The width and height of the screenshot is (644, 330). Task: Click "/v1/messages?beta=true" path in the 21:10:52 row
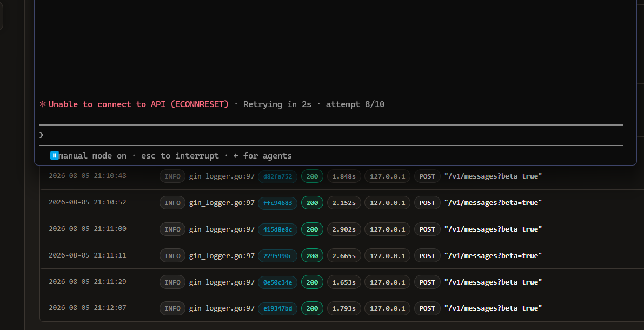pos(493,203)
